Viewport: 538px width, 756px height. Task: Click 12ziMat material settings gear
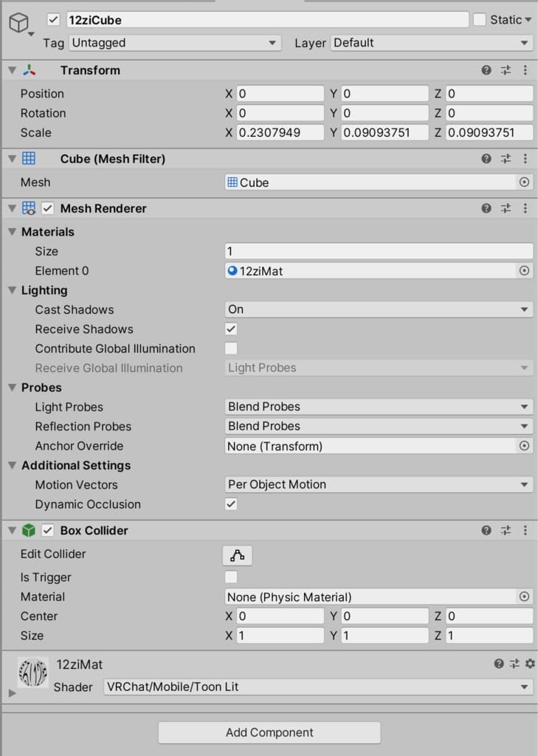(528, 664)
